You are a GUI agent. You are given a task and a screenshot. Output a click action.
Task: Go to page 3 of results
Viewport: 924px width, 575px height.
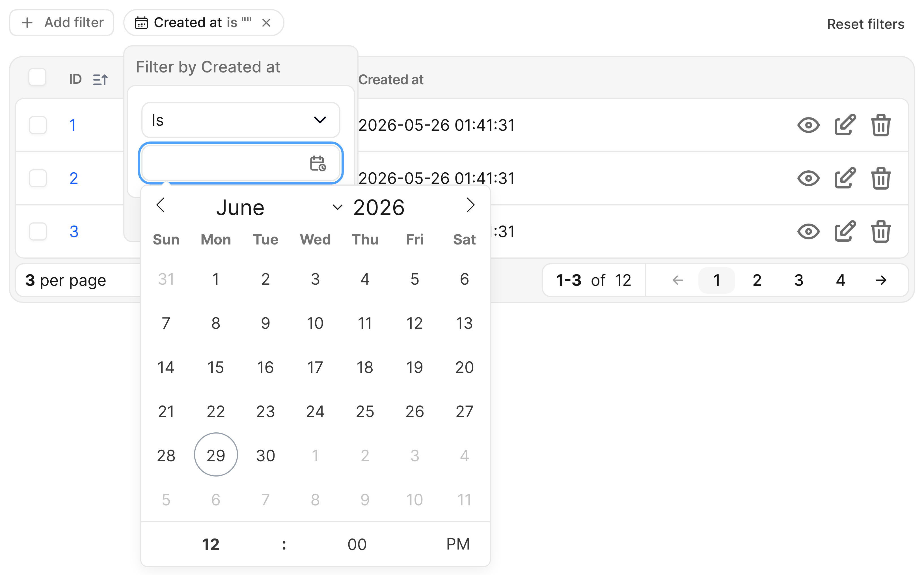[x=799, y=280]
